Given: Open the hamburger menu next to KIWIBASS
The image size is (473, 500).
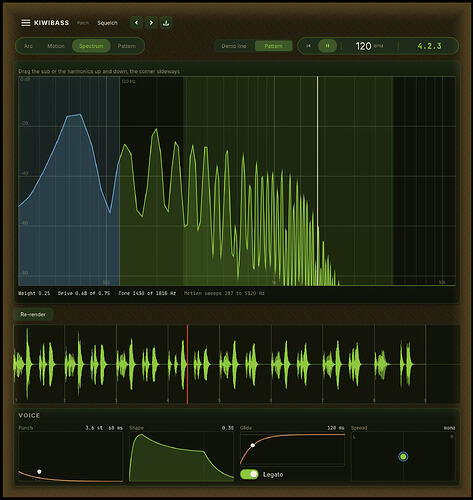Looking at the screenshot, I should (x=25, y=23).
